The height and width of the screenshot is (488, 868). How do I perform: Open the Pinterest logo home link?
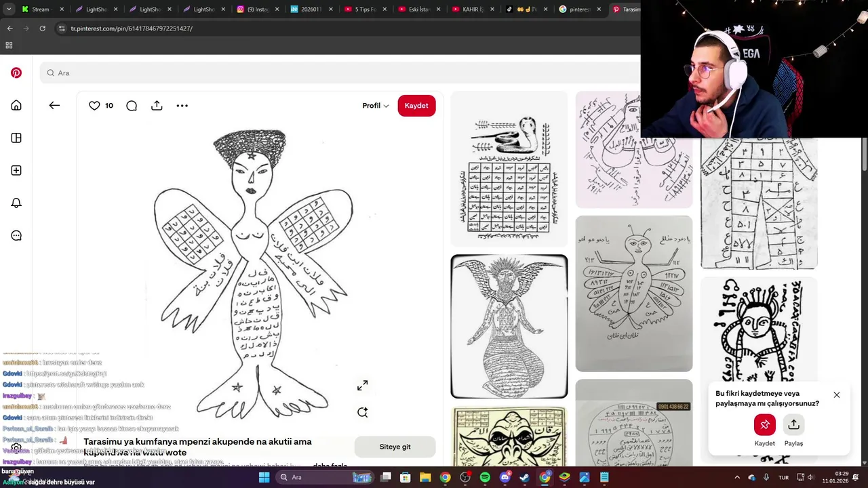tap(16, 73)
